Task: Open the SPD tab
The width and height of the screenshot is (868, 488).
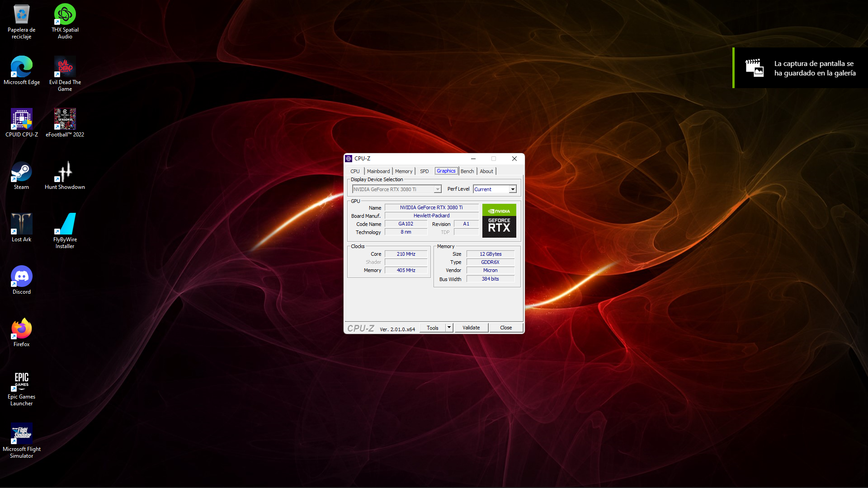Action: [x=424, y=171]
